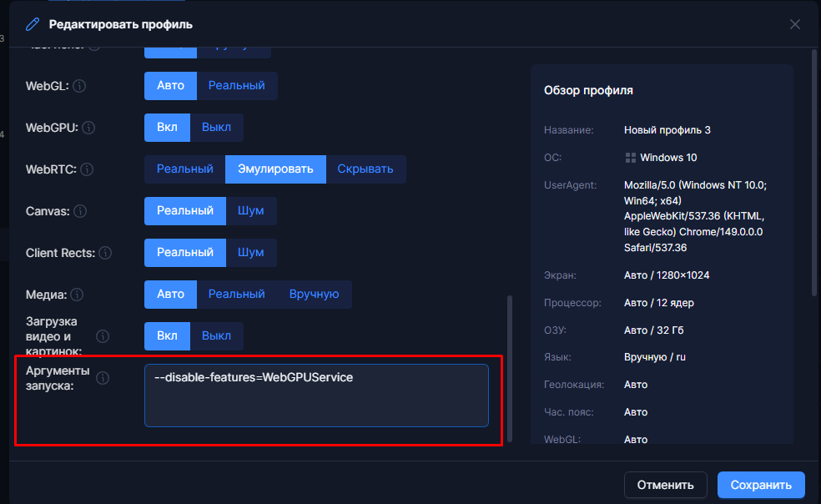Image resolution: width=821 pixels, height=504 pixels.
Task: Set WebGL to Реальный
Action: 237,85
